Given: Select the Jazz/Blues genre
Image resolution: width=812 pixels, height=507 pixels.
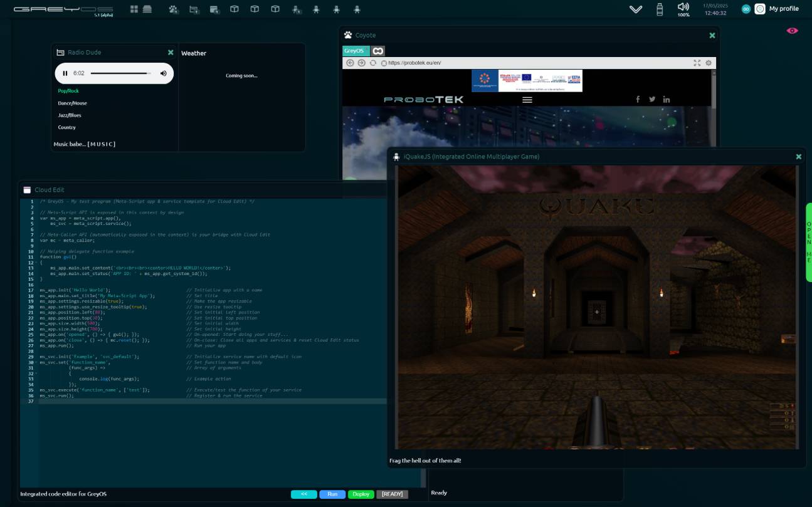Looking at the screenshot, I should pos(70,115).
